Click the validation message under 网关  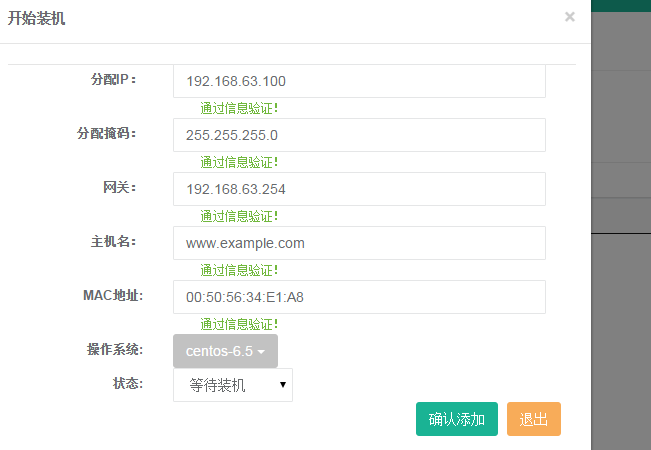[239, 216]
